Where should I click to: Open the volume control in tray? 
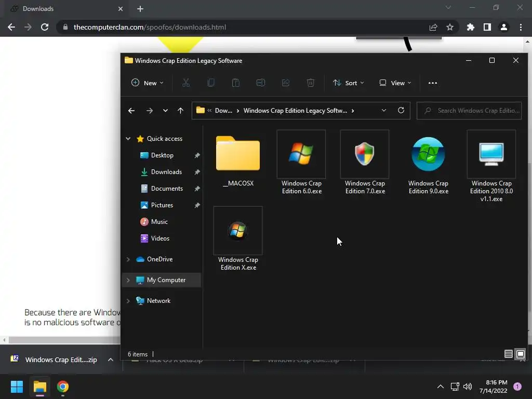[x=468, y=387]
